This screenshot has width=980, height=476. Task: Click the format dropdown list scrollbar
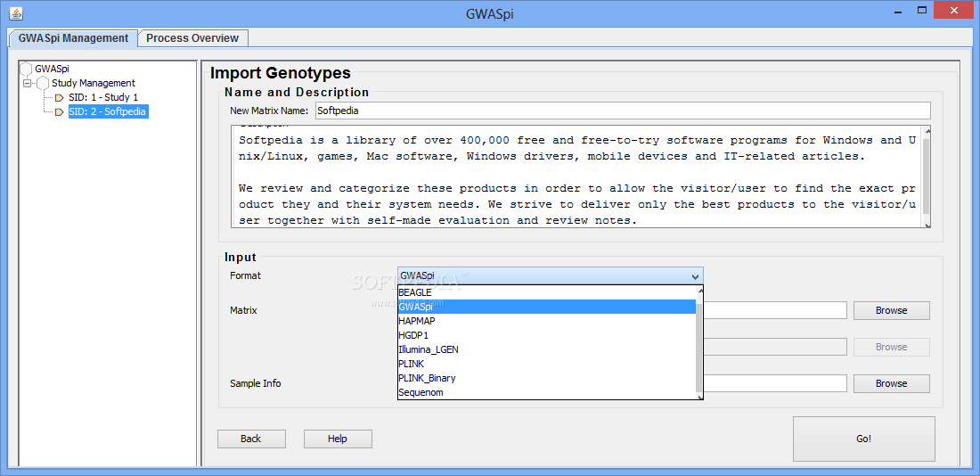[x=700, y=343]
